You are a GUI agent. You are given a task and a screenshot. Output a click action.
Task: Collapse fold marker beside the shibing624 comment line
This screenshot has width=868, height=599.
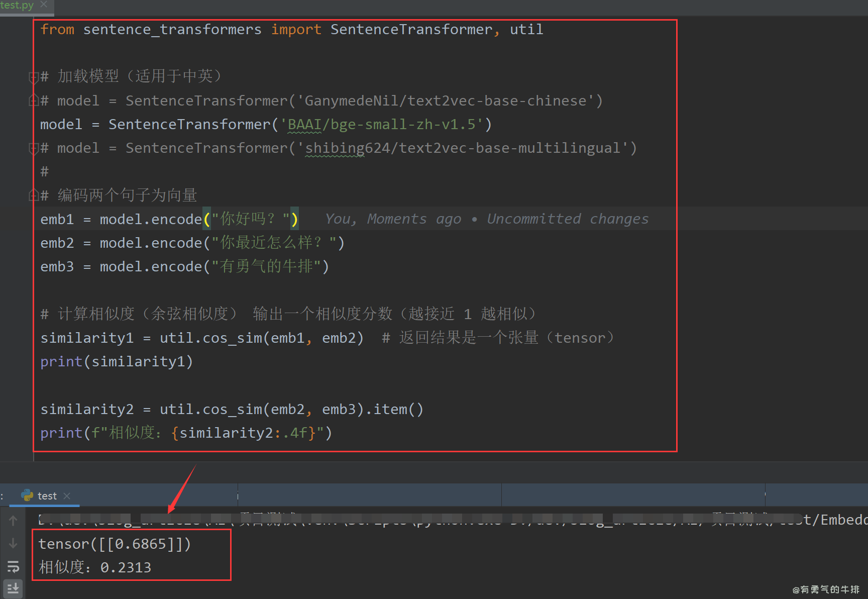click(x=34, y=148)
